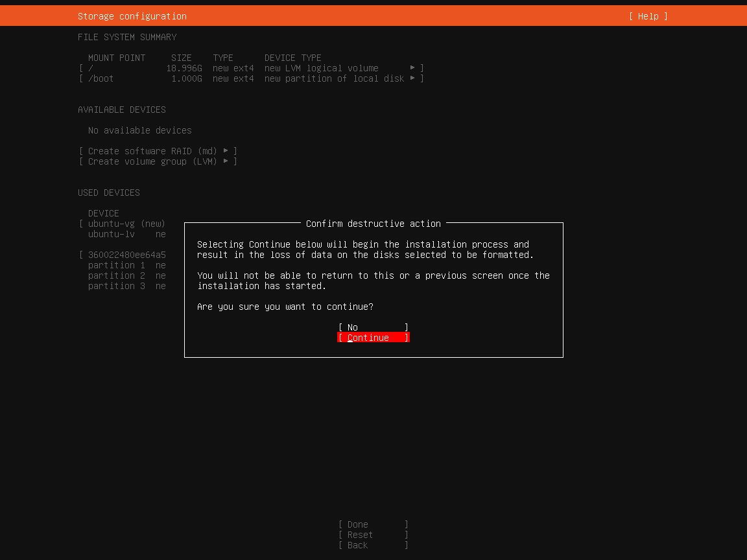
Task: Open the new LVM logical volume device entry
Action: point(321,67)
